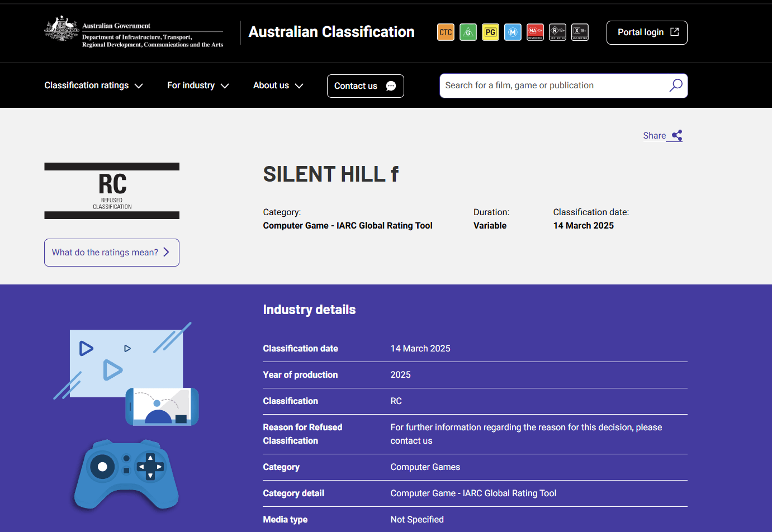The height and width of the screenshot is (532, 772).
Task: Click the blue M rating icon
Action: [x=513, y=32]
